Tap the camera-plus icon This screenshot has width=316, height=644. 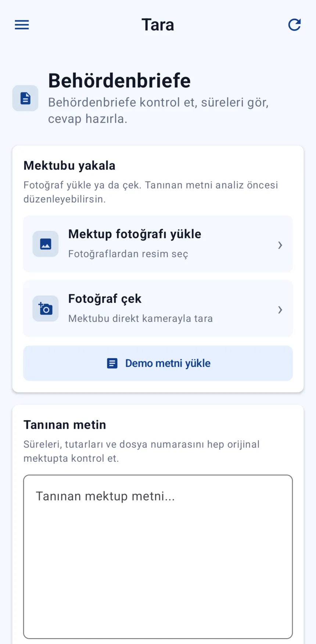(46, 309)
